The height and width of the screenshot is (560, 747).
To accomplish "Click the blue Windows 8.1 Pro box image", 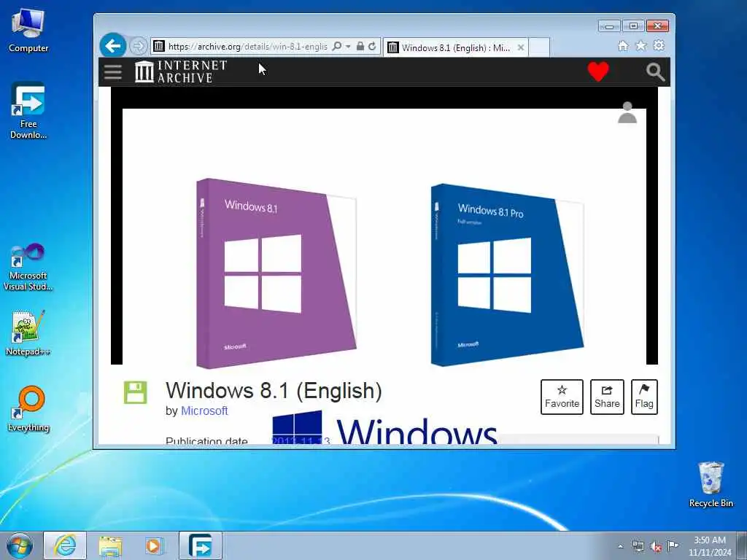I will (508, 275).
